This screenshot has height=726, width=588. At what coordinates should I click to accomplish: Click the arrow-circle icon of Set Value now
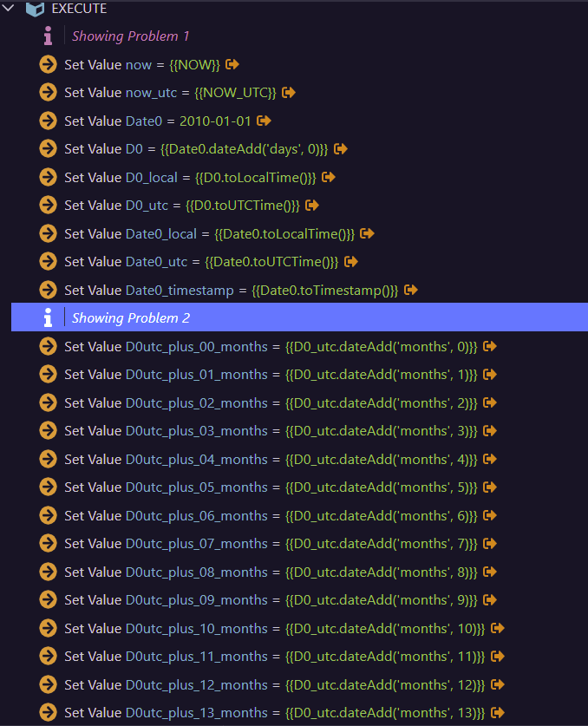coord(49,65)
